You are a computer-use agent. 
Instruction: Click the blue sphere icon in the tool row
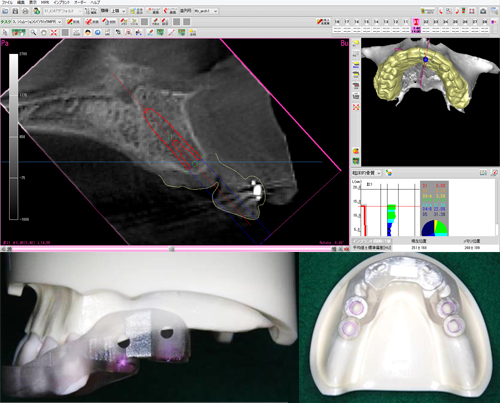point(98,32)
